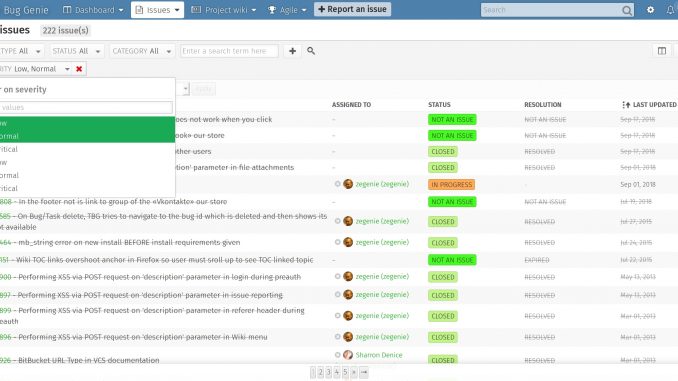Expand the CATEGORY All filter
Image resolution: width=678 pixels, height=381 pixels.
tap(142, 51)
